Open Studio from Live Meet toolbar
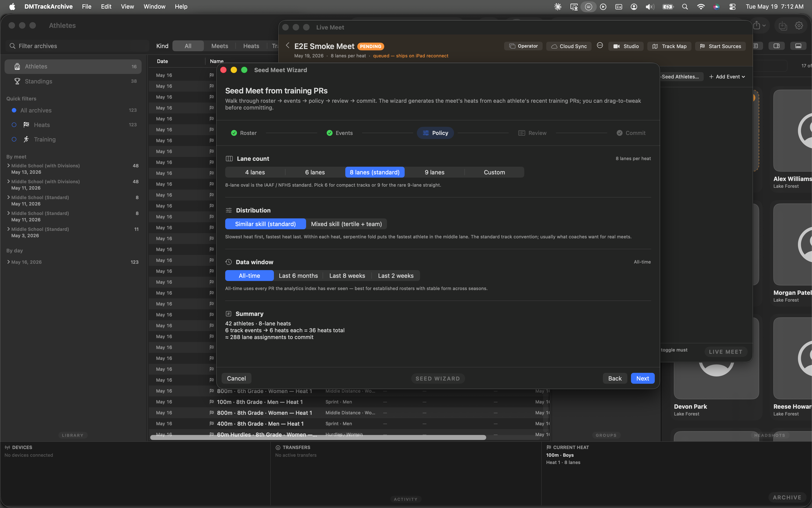 pyautogui.click(x=626, y=46)
